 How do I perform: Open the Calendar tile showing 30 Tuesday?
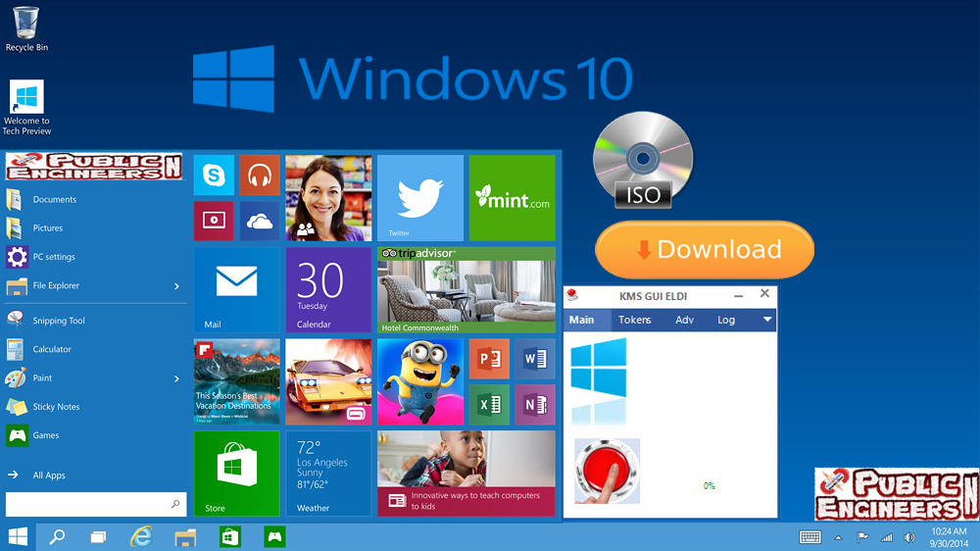[x=328, y=289]
